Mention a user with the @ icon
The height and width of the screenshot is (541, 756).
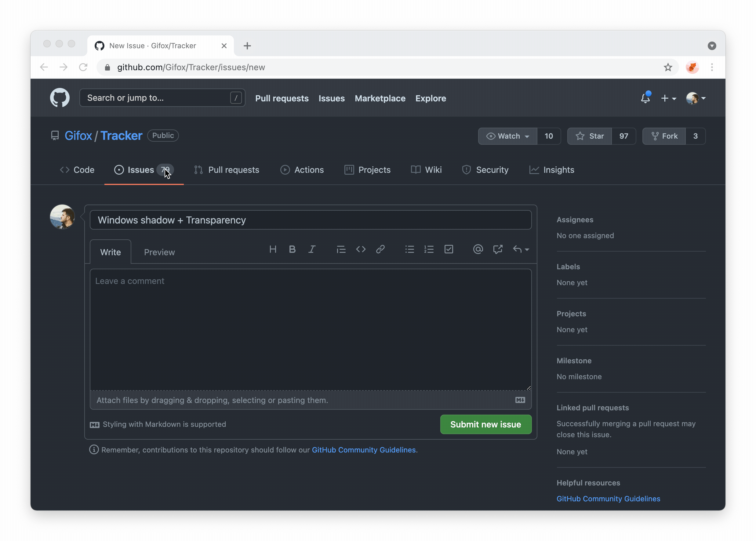(x=478, y=249)
